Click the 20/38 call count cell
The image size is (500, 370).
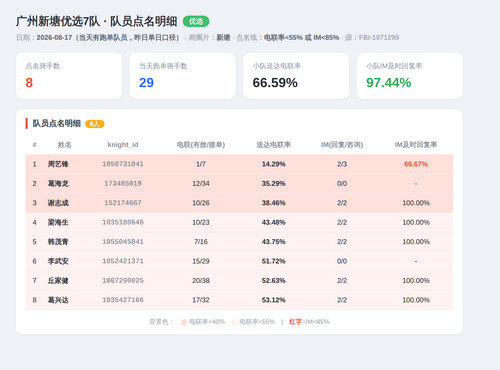click(201, 281)
